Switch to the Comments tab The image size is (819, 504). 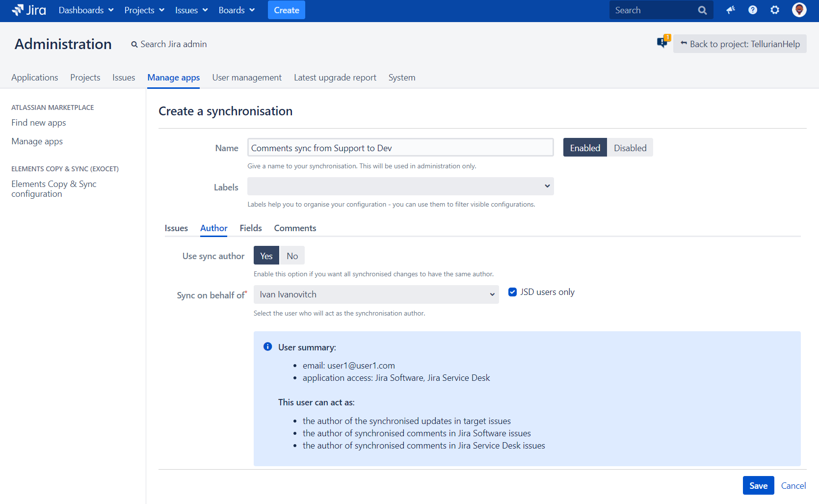click(294, 228)
